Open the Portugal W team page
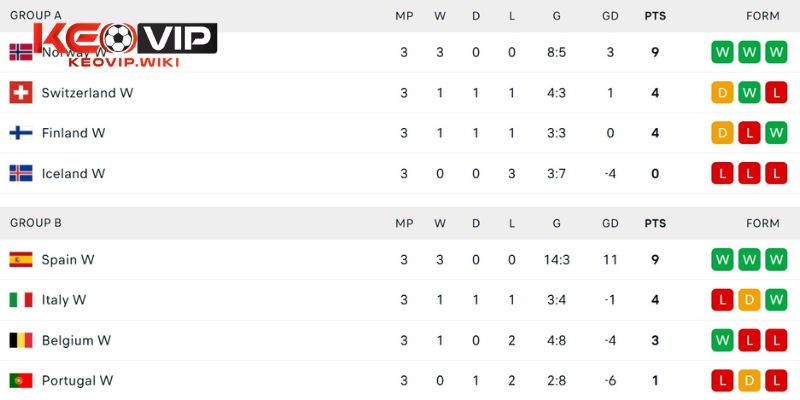The width and height of the screenshot is (800, 400). 77,381
